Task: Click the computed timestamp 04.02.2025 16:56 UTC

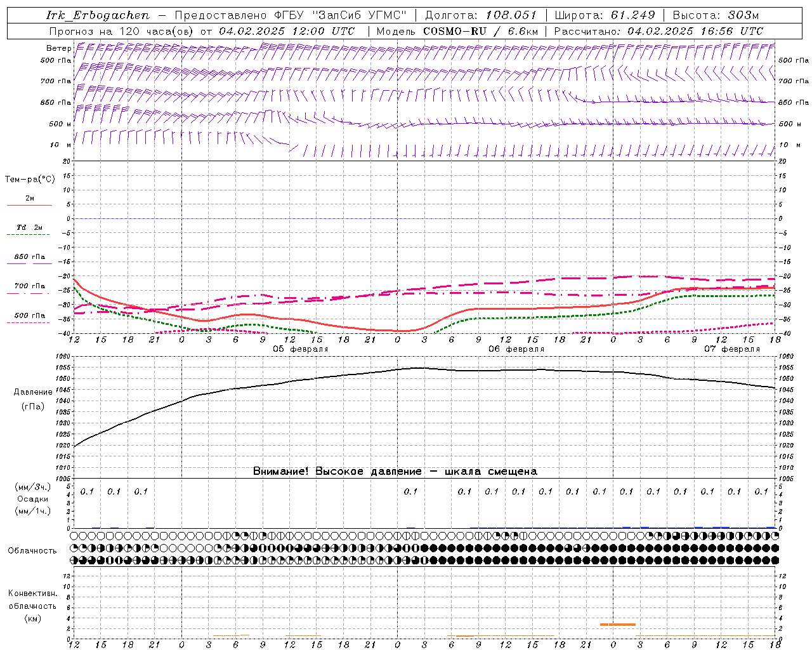Action: point(695,31)
